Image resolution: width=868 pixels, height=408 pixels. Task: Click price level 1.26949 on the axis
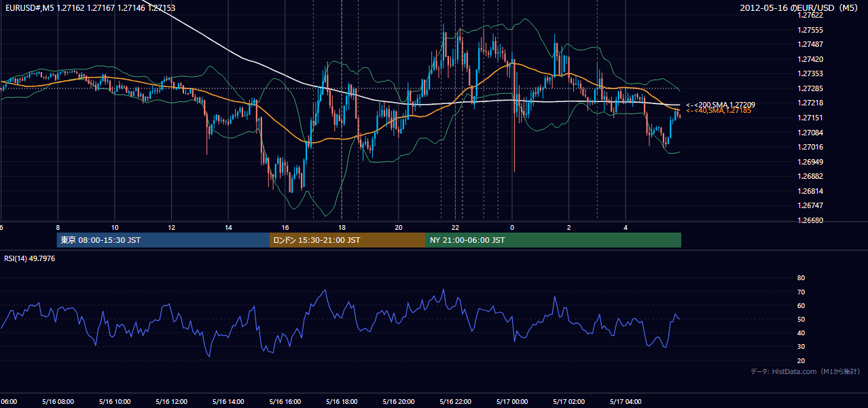(810, 162)
